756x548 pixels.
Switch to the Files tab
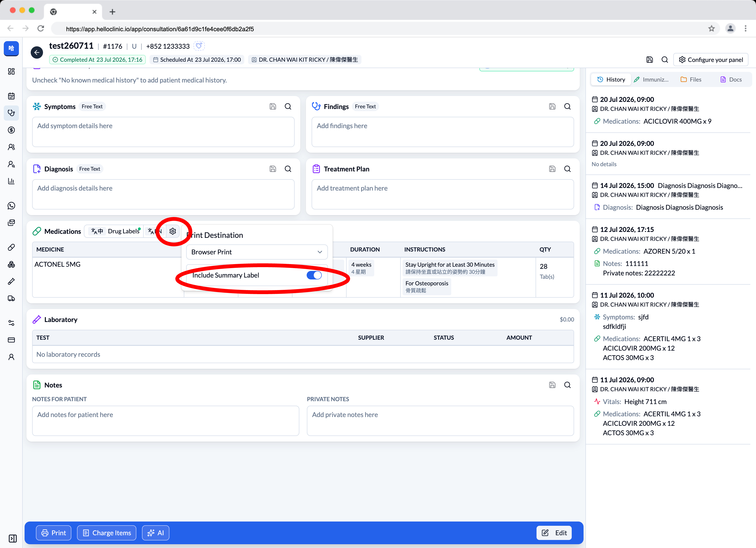pyautogui.click(x=691, y=79)
